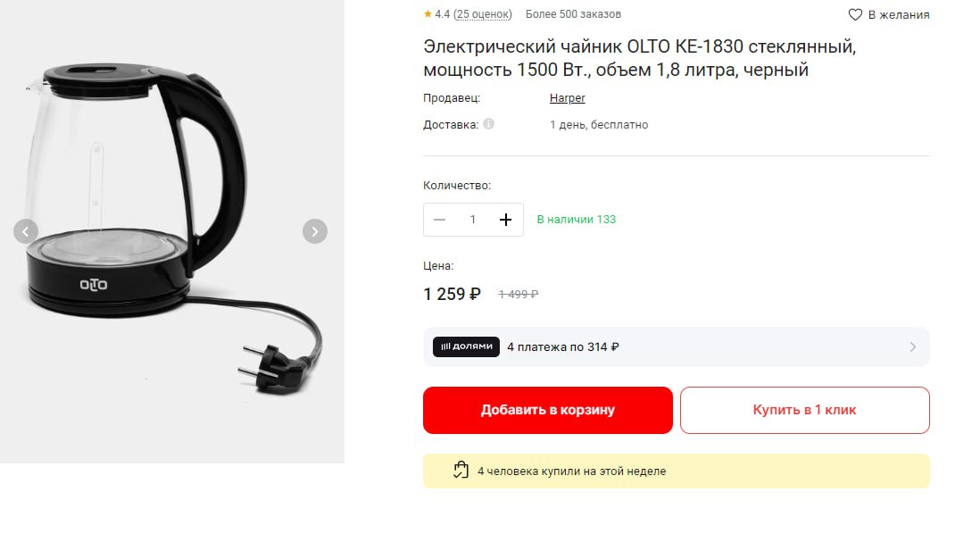Click В желания text label
The image size is (980, 534).
pyautogui.click(x=899, y=14)
